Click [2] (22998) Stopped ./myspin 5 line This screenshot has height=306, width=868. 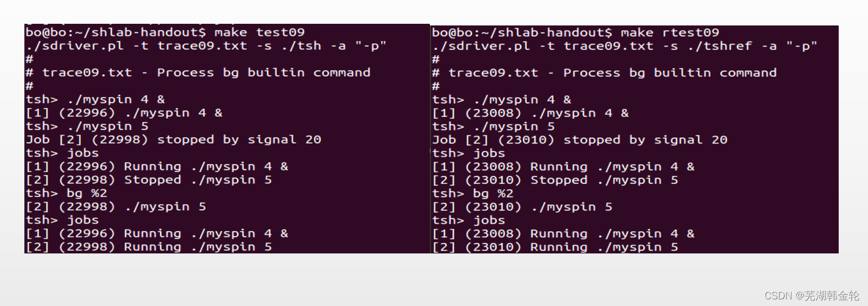coord(149,180)
